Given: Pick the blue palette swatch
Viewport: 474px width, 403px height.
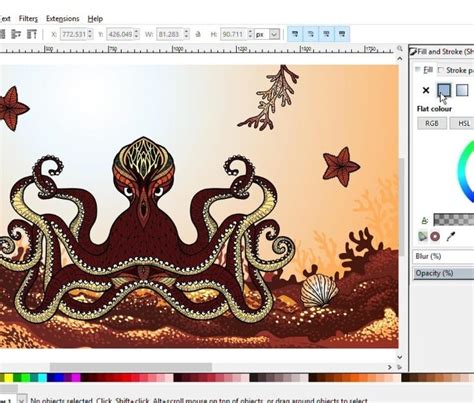Looking at the screenshot, I should pos(59,378).
